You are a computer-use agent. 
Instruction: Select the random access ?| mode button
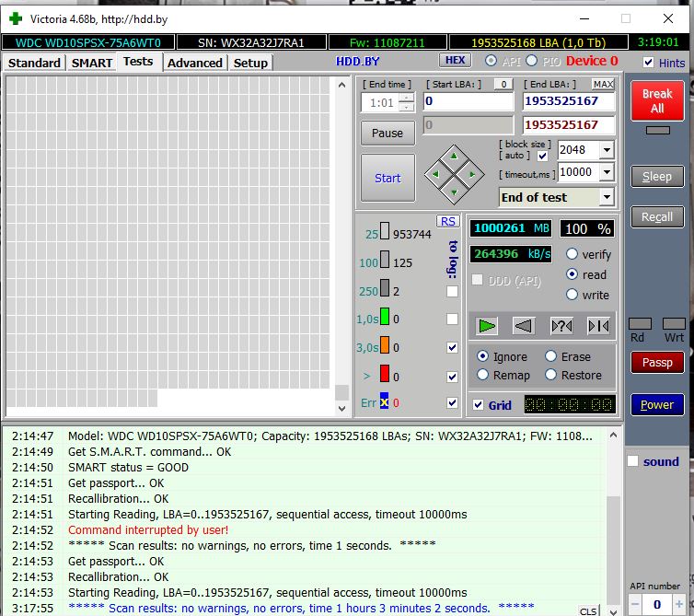pyautogui.click(x=561, y=326)
